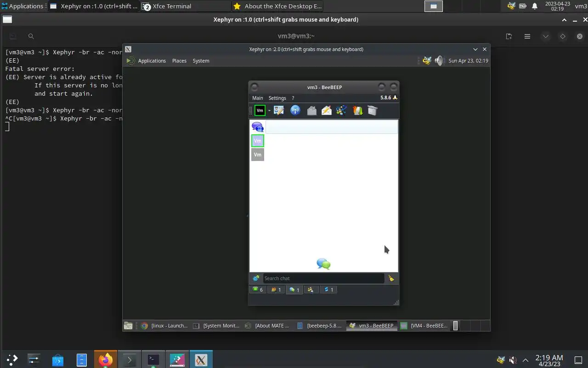588x368 pixels.
Task: Click the Vm user avatar in BeeBEEP toolbar
Action: point(260,110)
